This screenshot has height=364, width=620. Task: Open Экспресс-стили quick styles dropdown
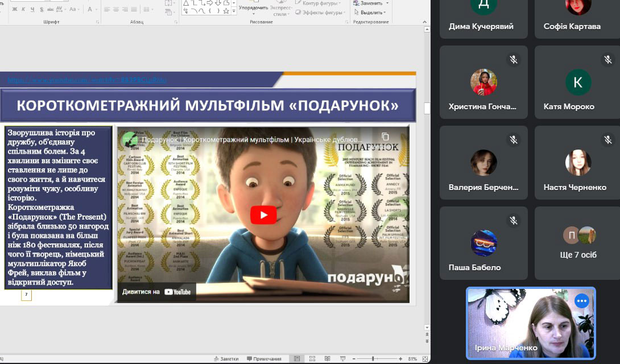(281, 9)
